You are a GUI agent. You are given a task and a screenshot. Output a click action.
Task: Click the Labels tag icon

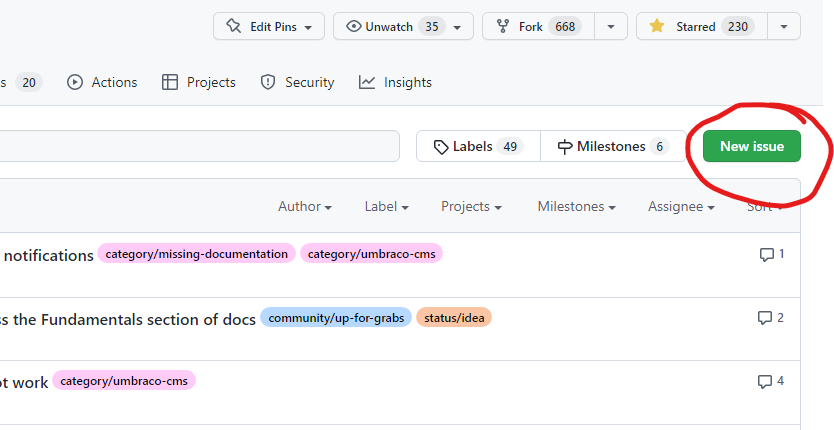click(441, 147)
